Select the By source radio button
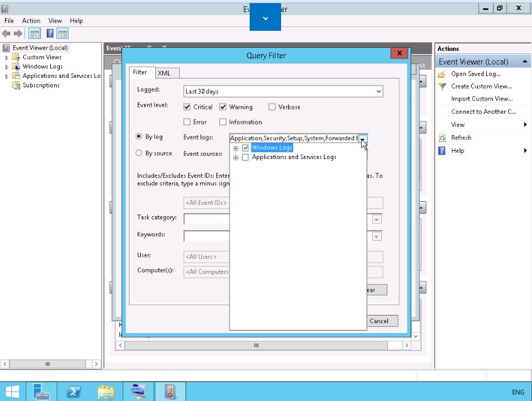This screenshot has height=401, width=532. click(139, 153)
